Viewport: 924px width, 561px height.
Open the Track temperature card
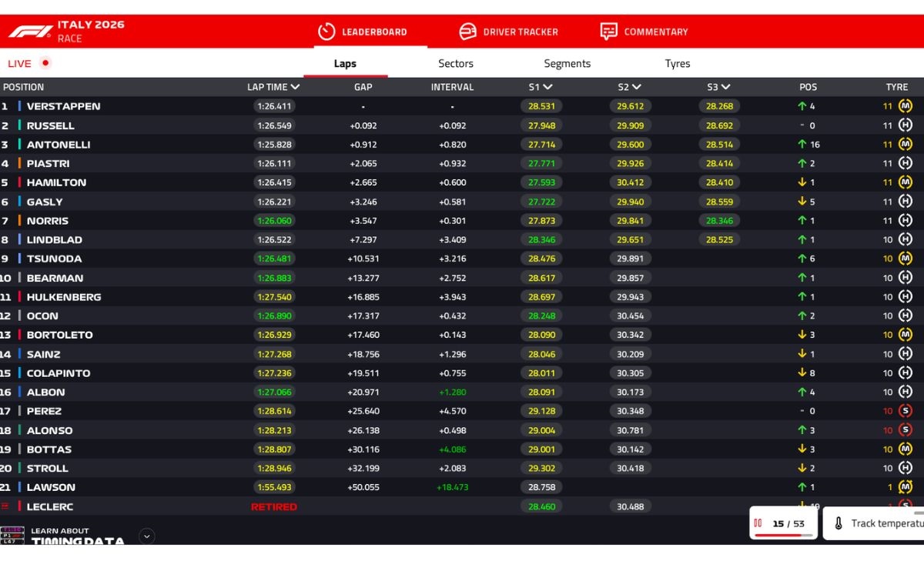[873, 523]
